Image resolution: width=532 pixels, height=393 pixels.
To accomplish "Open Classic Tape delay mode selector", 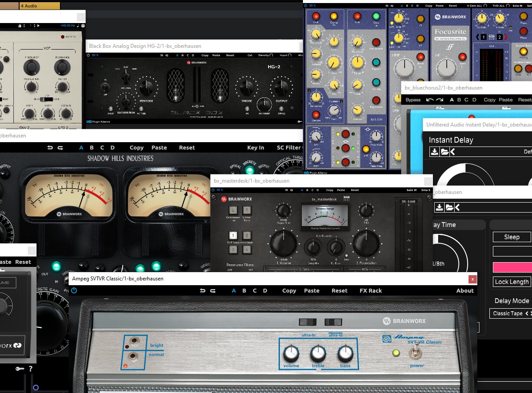I will [512, 313].
